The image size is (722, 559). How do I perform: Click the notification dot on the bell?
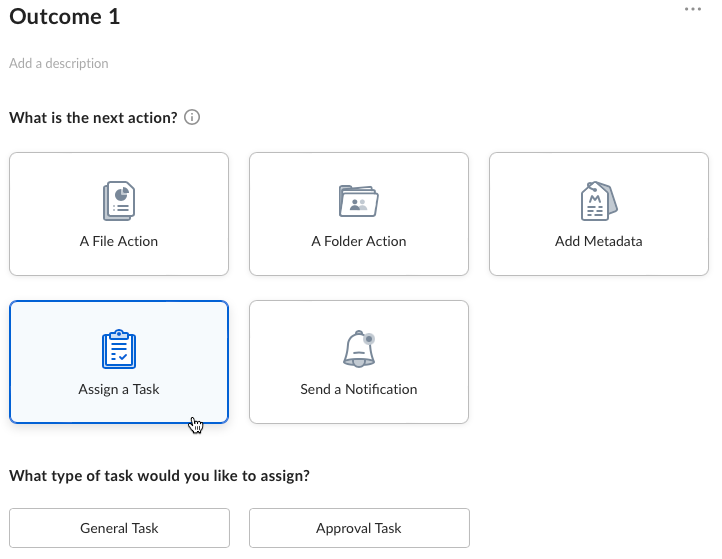point(369,339)
